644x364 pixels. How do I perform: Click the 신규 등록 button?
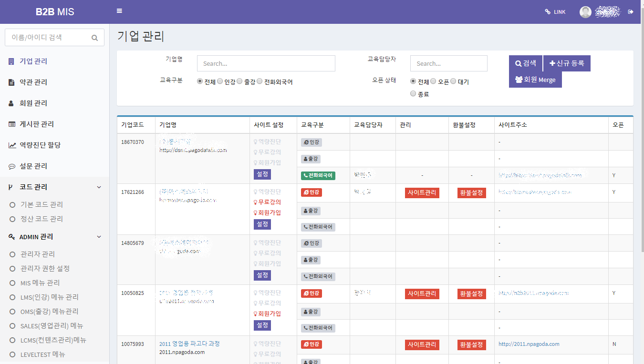(x=567, y=63)
